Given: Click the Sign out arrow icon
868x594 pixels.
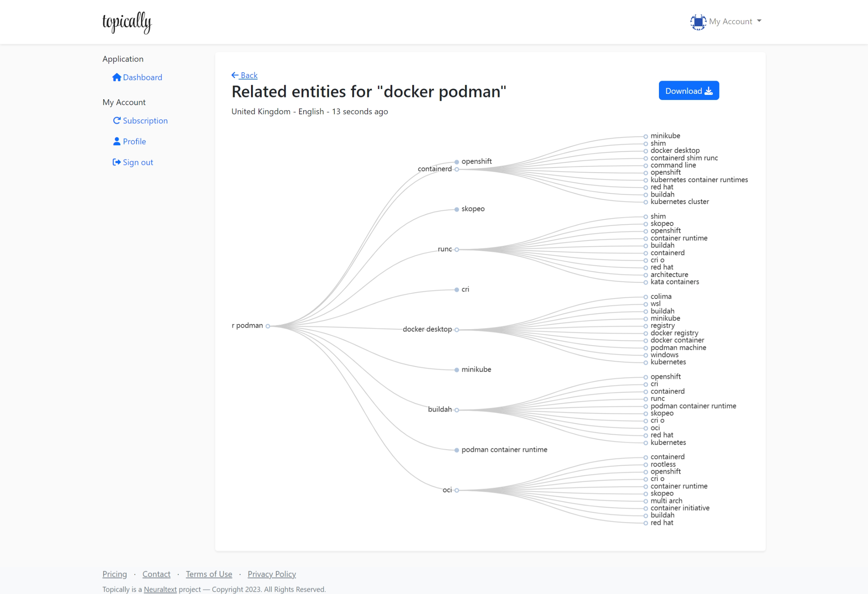Looking at the screenshot, I should tap(116, 162).
